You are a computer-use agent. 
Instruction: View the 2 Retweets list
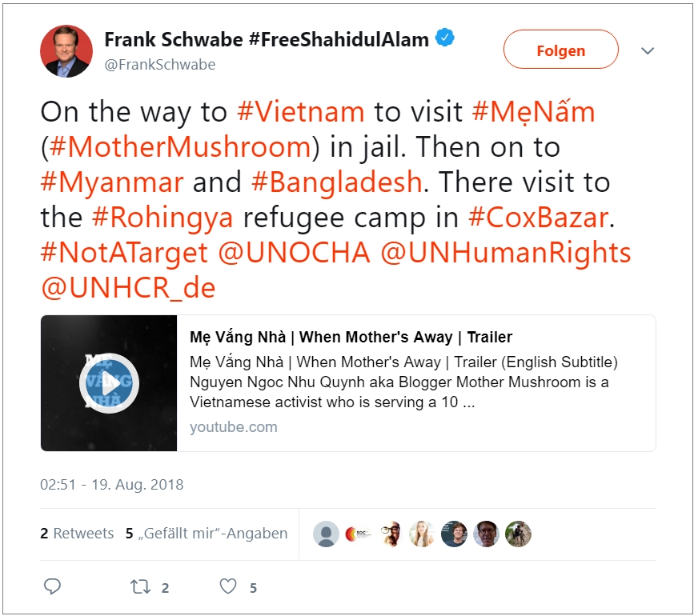(77, 534)
